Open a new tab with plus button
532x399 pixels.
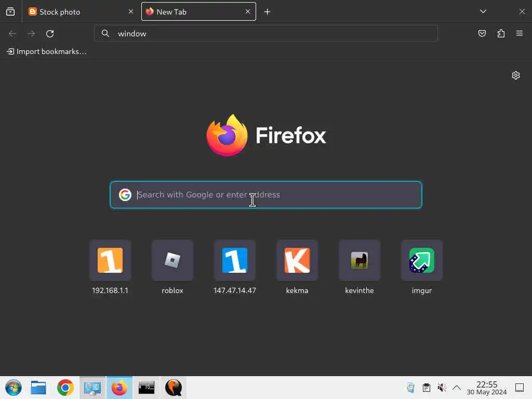[x=267, y=12]
